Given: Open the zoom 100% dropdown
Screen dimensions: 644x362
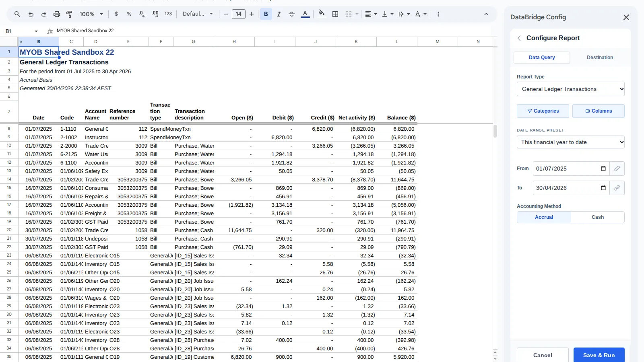Looking at the screenshot, I should pyautogui.click(x=91, y=14).
